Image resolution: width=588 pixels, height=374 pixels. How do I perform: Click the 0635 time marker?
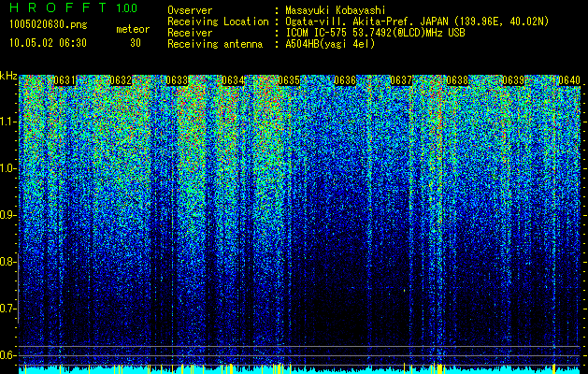tap(289, 80)
